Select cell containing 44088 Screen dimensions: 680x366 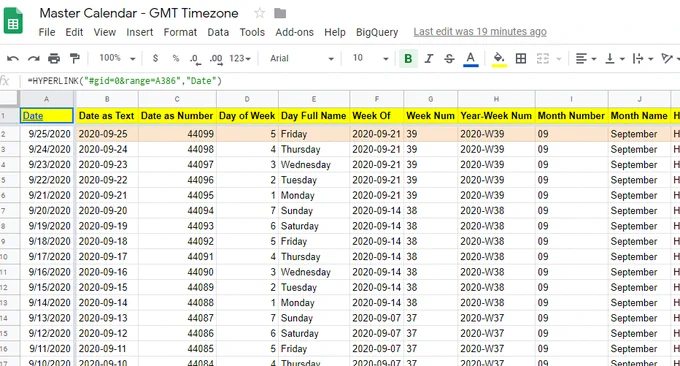tap(177, 303)
